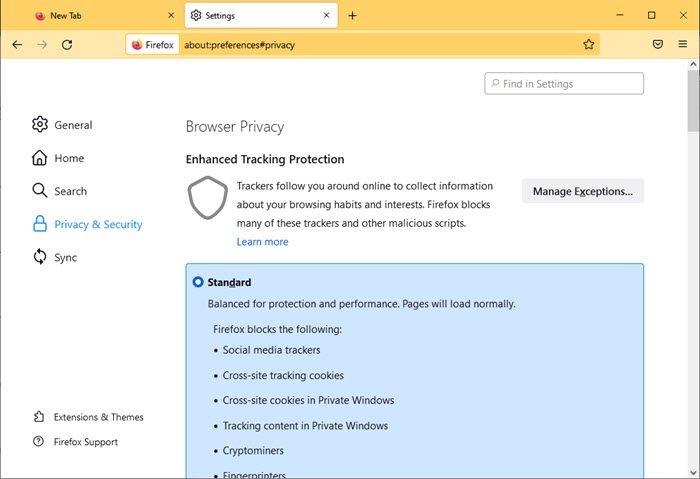
Task: Open Privacy & Security settings section
Action: point(98,224)
